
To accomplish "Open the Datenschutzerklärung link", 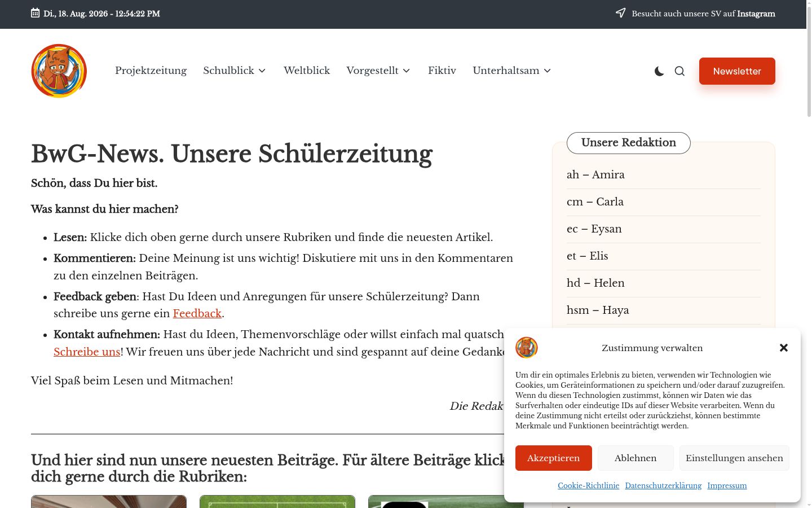I will click(x=663, y=485).
